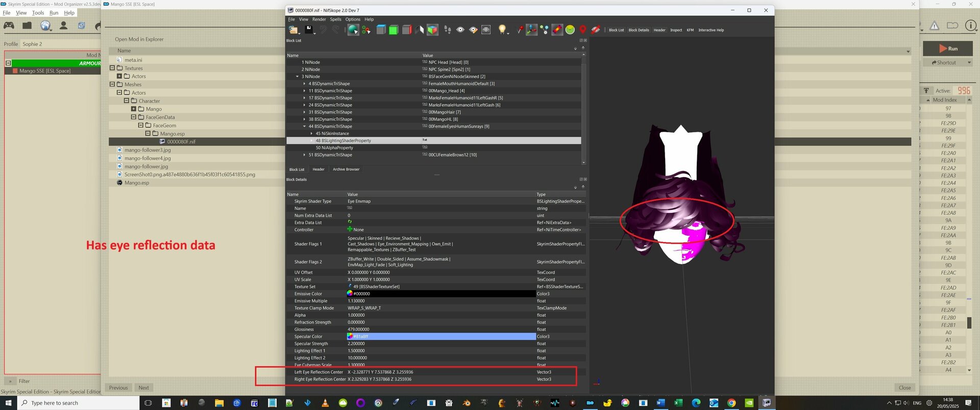
Task: Collapse the FaceGenData folder
Action: point(134,117)
